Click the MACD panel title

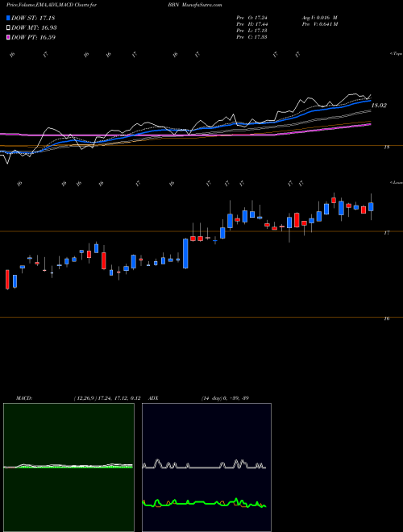coord(23,398)
